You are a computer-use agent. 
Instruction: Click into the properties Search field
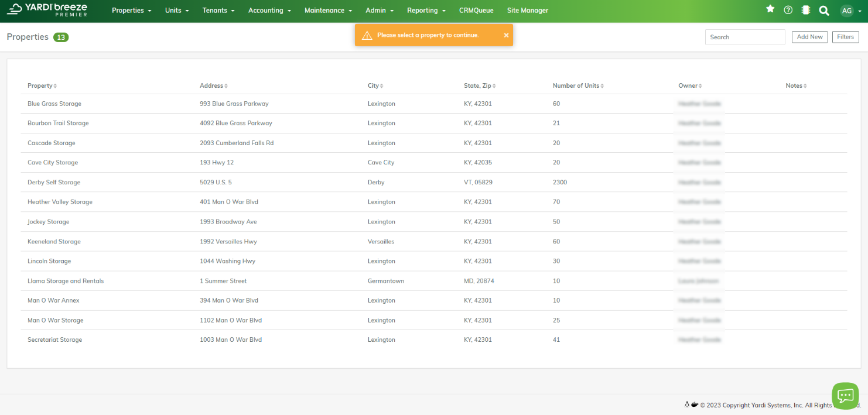[744, 37]
